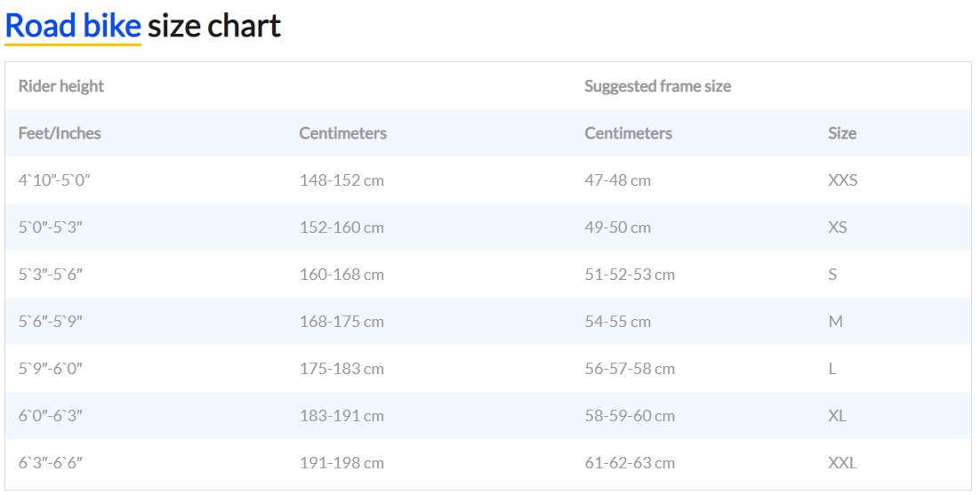The height and width of the screenshot is (495, 980).
Task: Select the 56-57-58 cm frame size cell
Action: click(630, 369)
